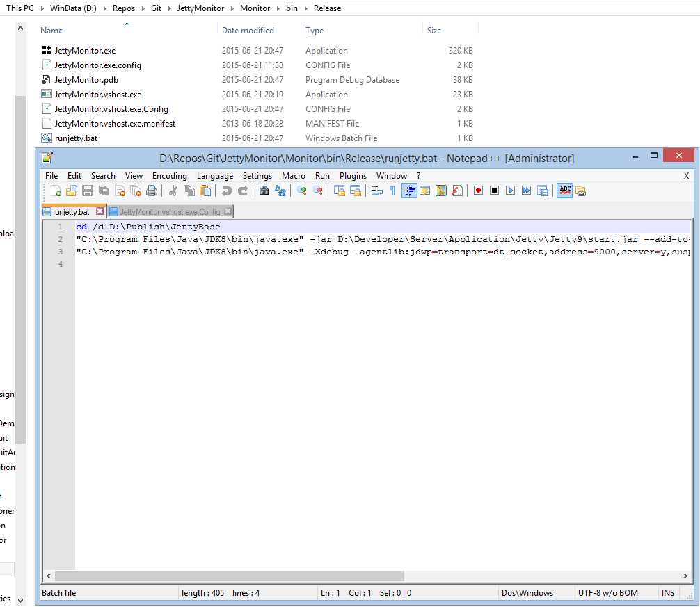
Task: Click the Paste clipboard toolbar icon
Action: (x=205, y=191)
